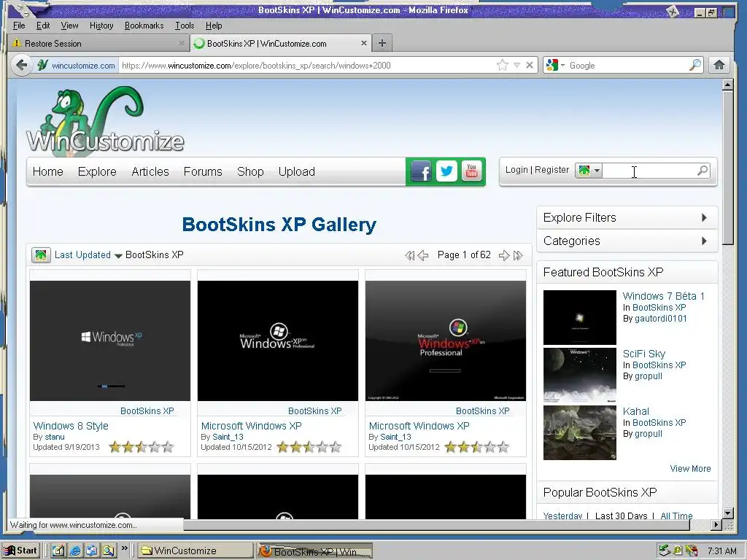This screenshot has height=560, width=747.
Task: Click the green house icon beside Last Updated
Action: [41, 254]
